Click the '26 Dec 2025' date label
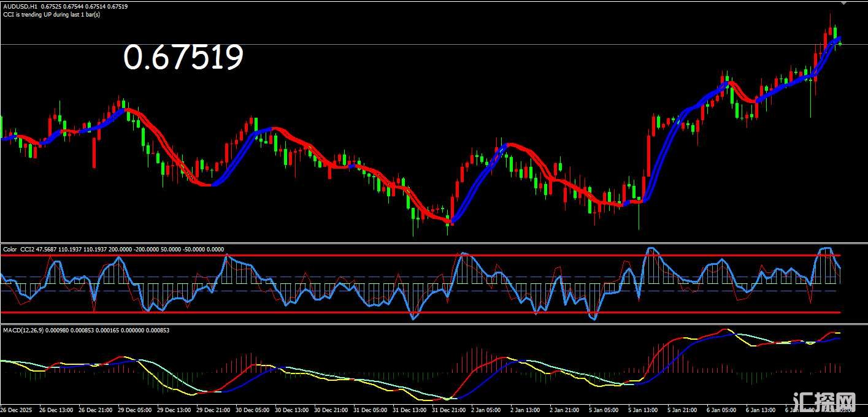The image size is (868, 417). coord(17,409)
